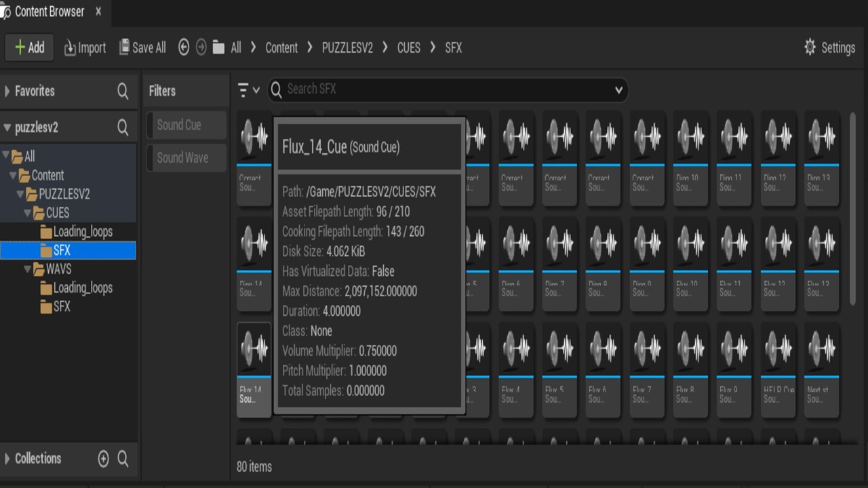Switch to Content Browser tab
This screenshot has width=868, height=488.
50,12
